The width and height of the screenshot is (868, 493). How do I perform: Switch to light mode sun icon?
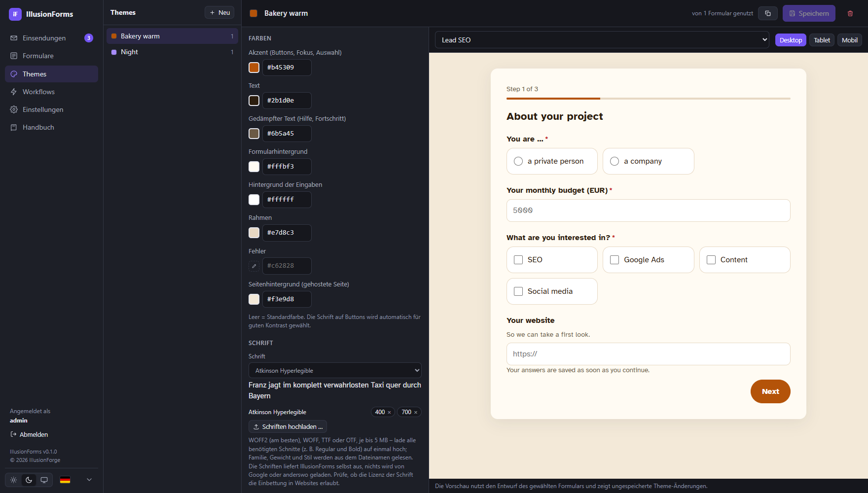coord(14,480)
